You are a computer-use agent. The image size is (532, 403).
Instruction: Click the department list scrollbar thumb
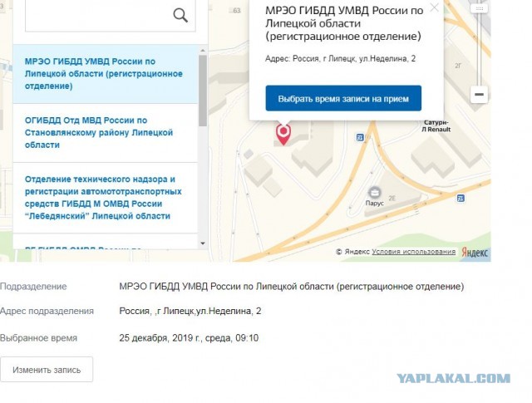[203, 91]
